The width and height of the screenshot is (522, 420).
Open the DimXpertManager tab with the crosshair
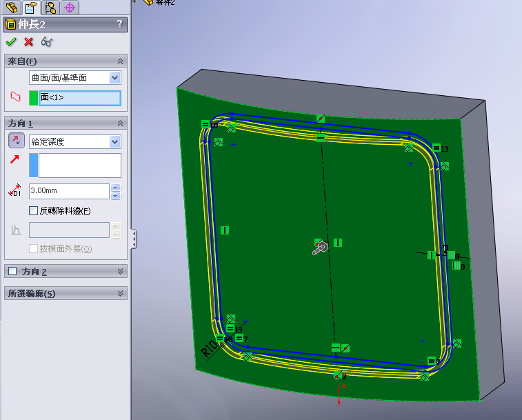click(70, 8)
